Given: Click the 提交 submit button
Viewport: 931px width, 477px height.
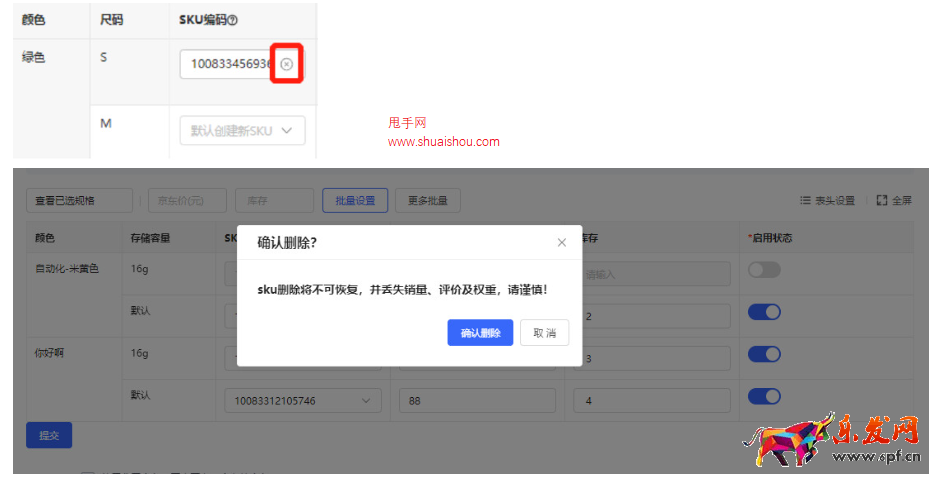Looking at the screenshot, I should pos(49,435).
